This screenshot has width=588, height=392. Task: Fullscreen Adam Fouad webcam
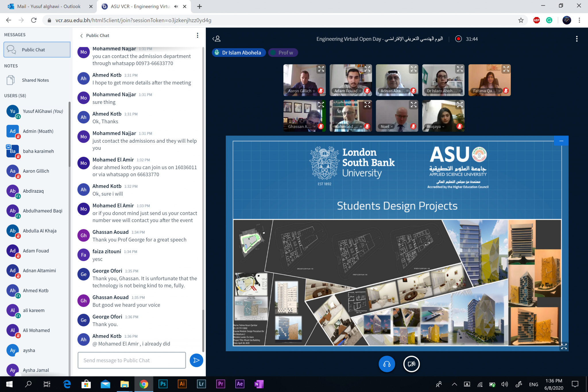[367, 69]
